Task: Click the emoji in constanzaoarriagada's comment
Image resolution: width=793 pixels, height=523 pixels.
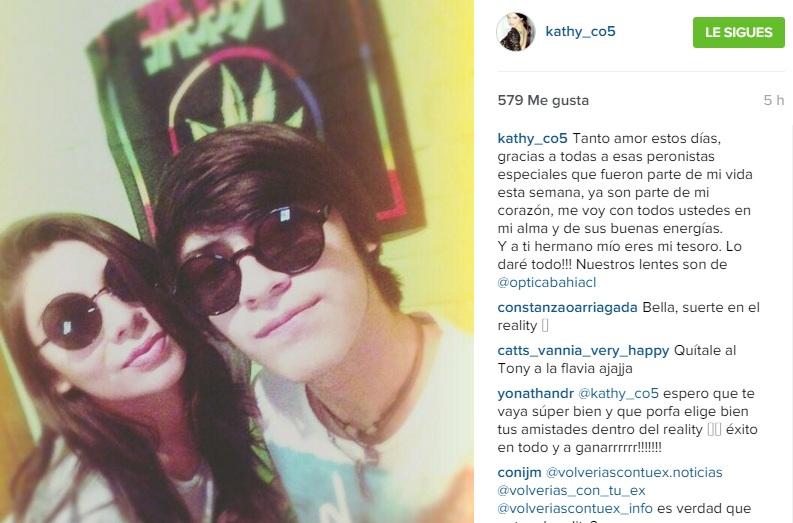Action: pyautogui.click(x=545, y=325)
